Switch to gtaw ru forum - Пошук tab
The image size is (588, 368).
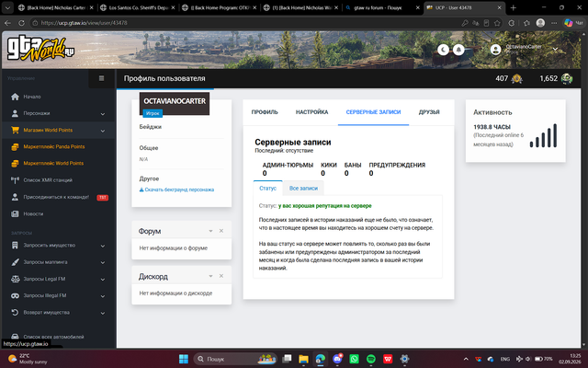tap(382, 7)
